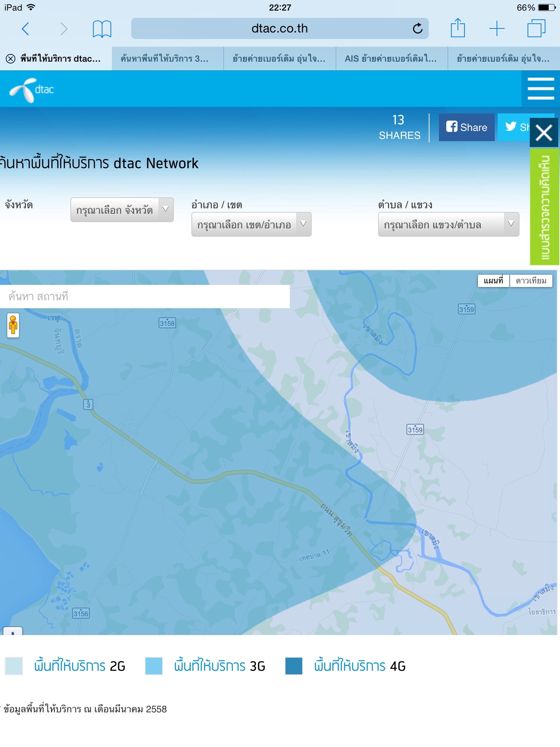Tap the Safari forward arrow

64,28
